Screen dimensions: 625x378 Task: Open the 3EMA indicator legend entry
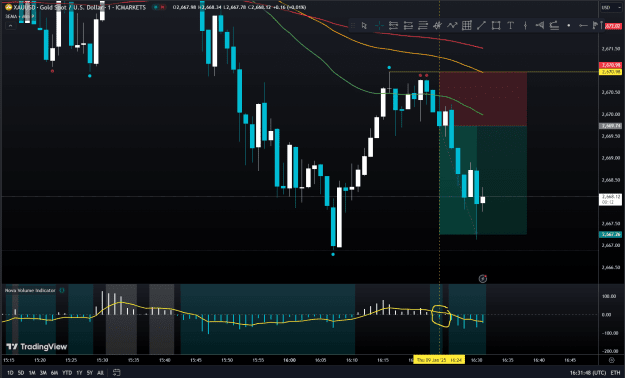click(20, 16)
